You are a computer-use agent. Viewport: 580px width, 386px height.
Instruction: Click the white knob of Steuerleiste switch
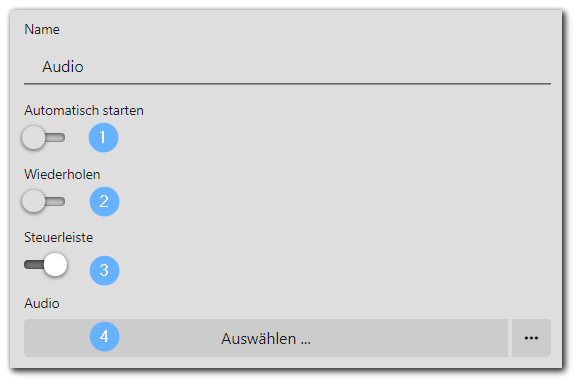[x=55, y=265]
